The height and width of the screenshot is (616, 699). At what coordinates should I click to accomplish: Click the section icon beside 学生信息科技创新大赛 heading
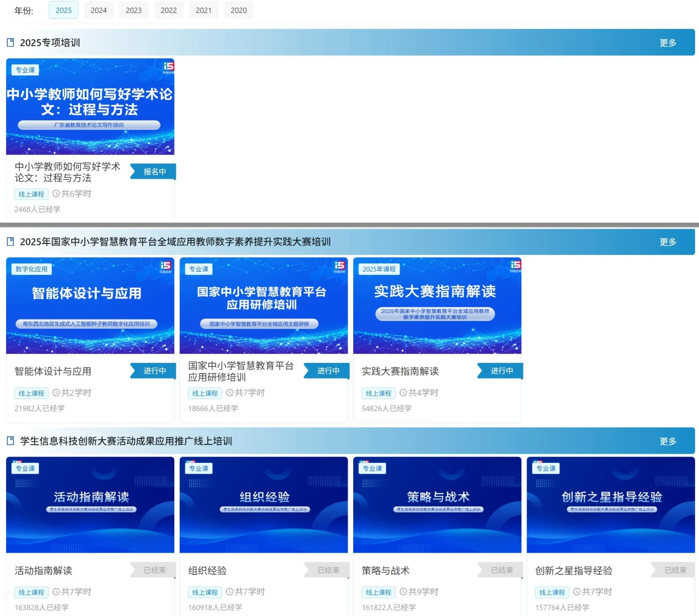point(10,441)
